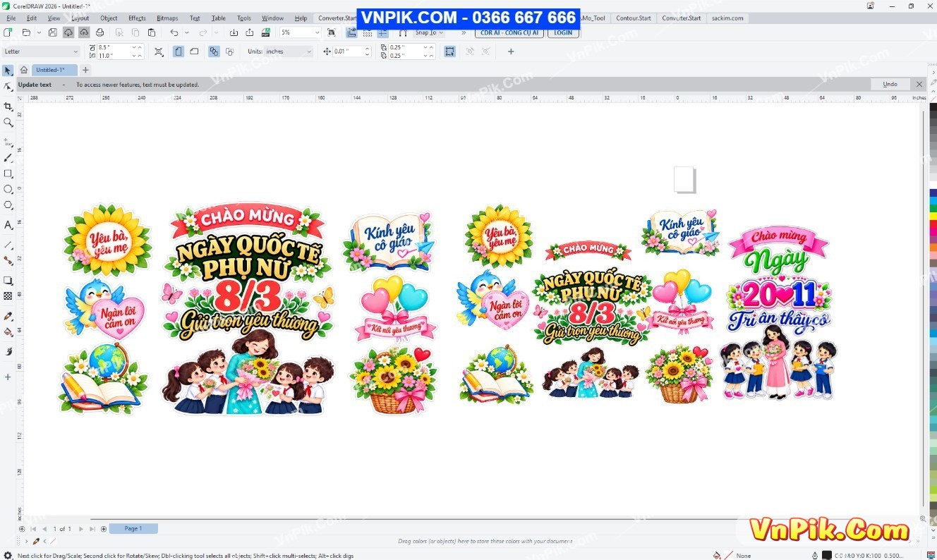Viewport: 937px width, 560px height.
Task: Toggle the Current Page layout button
Action: tap(230, 51)
